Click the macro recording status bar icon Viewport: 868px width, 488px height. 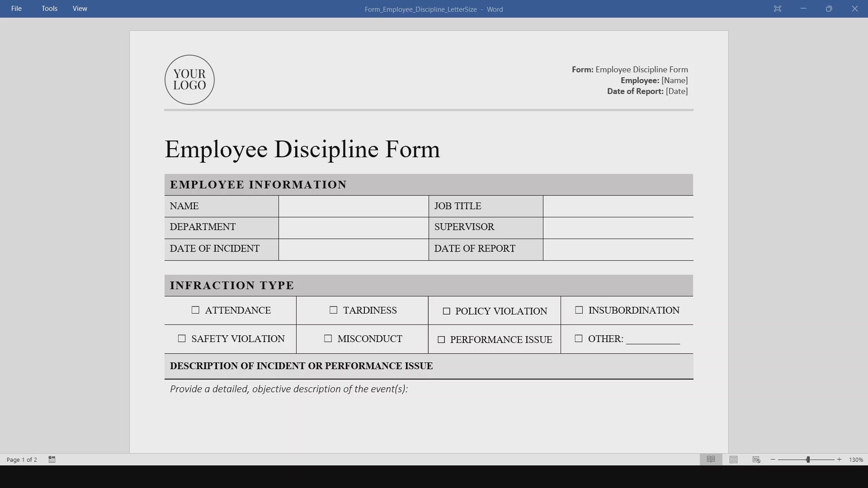tap(52, 460)
